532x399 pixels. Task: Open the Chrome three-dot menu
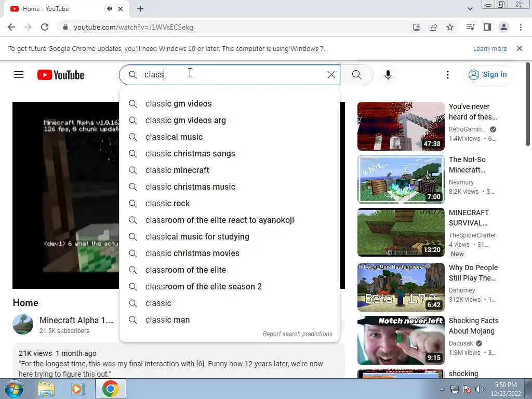click(x=521, y=27)
